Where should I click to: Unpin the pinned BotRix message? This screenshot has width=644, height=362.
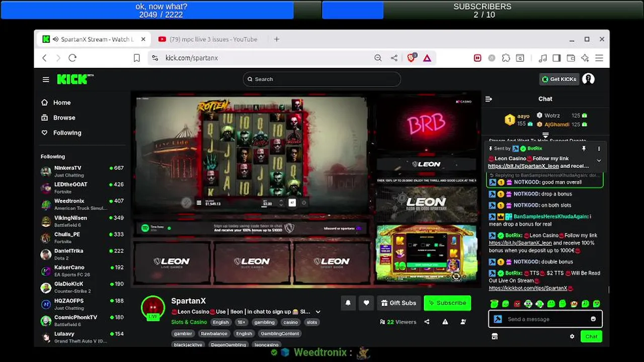[x=584, y=149]
